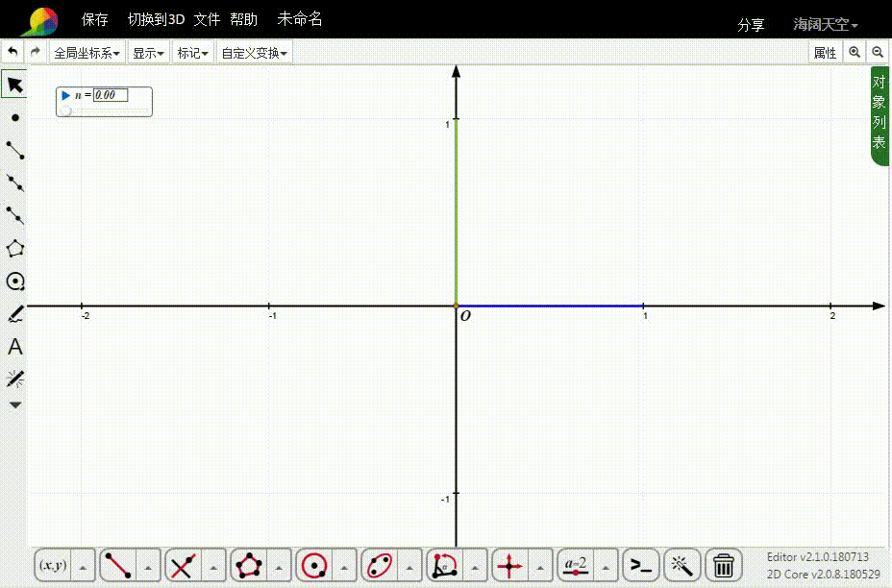
Task: Select the freehand pen tool
Action: click(15, 314)
